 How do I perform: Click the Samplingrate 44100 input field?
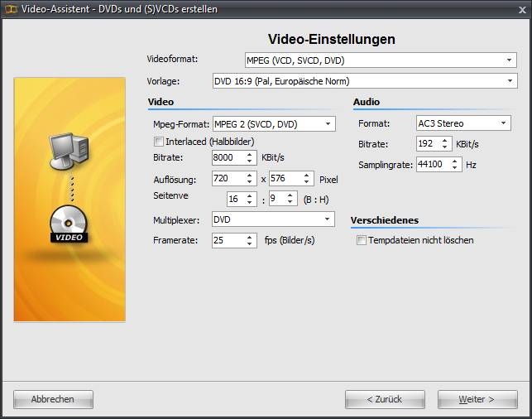429,165
